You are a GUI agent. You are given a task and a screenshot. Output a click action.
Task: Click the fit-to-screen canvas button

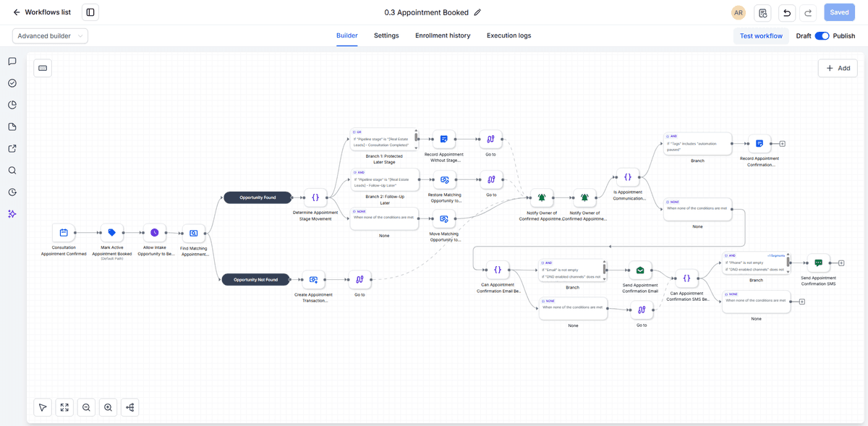64,407
